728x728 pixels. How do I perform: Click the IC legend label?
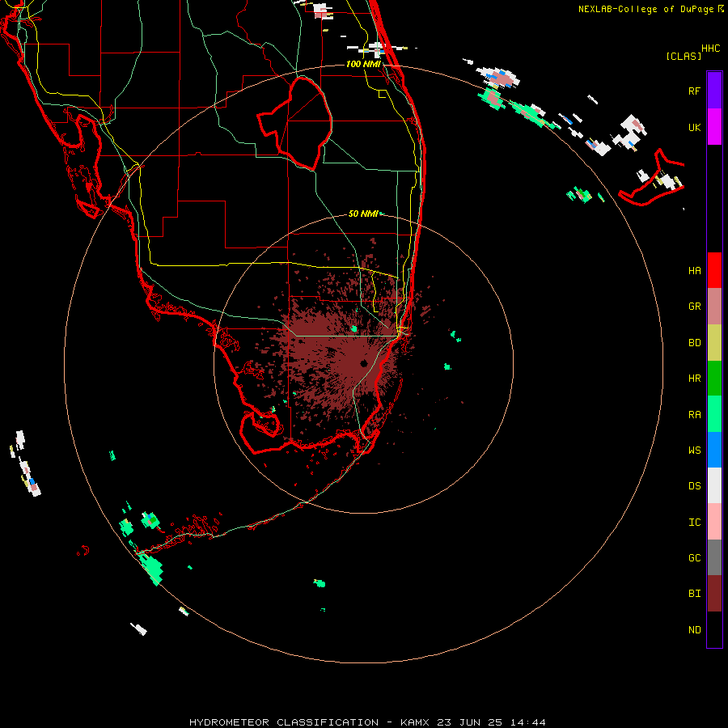click(694, 523)
